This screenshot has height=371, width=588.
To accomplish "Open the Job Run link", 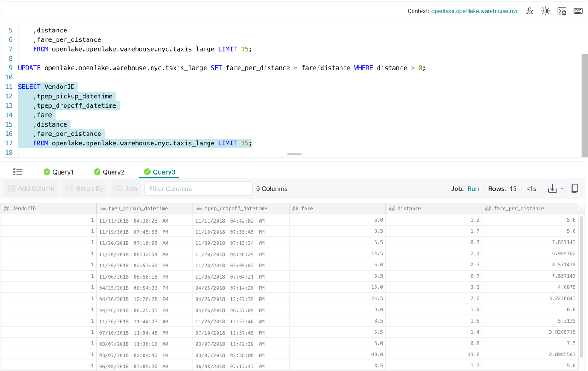I will (473, 189).
